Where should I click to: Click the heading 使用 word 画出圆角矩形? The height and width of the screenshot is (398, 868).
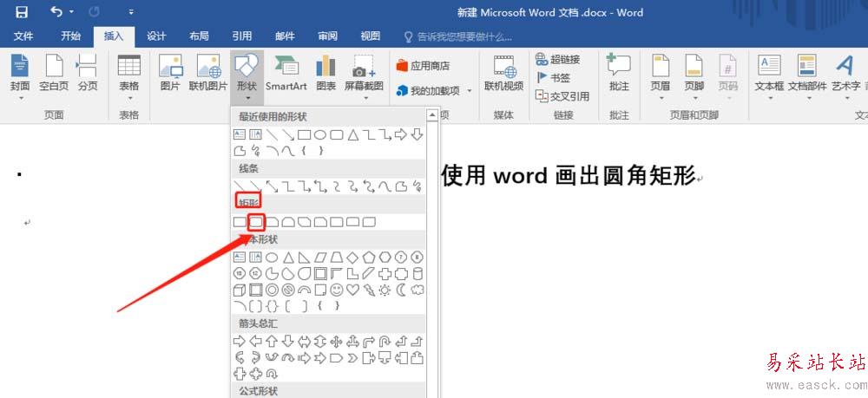(568, 176)
